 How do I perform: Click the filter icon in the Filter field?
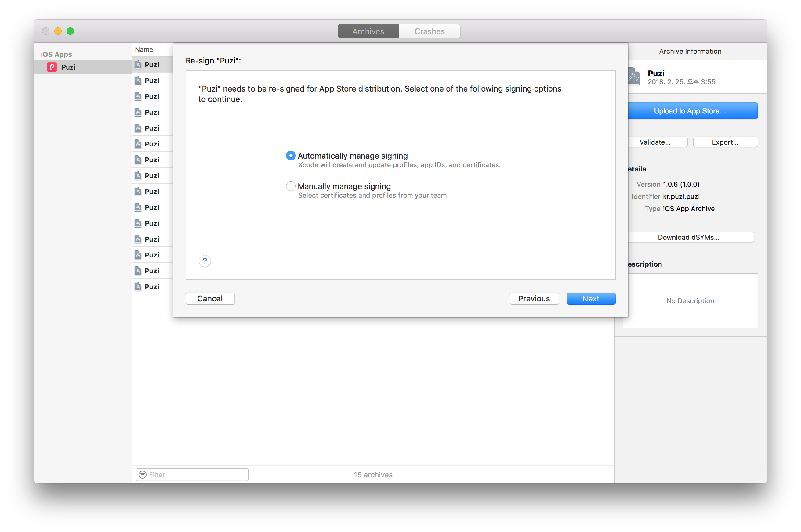click(143, 474)
